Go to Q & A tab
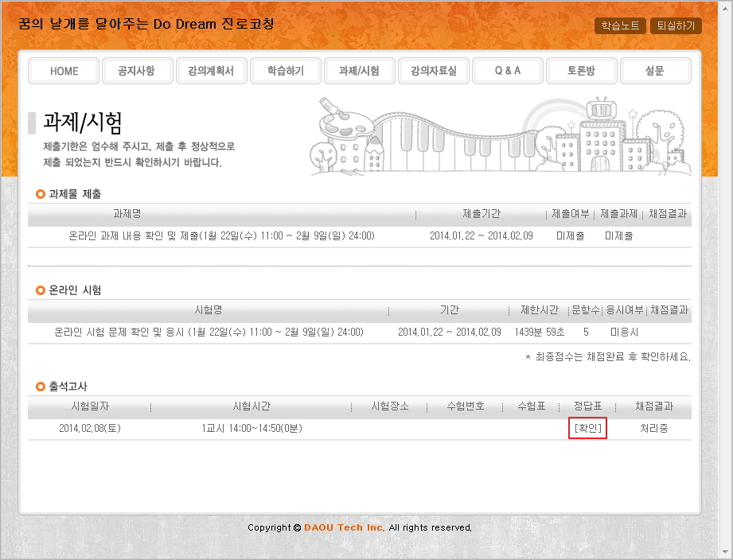Viewport: 733px width, 560px height. (x=508, y=71)
